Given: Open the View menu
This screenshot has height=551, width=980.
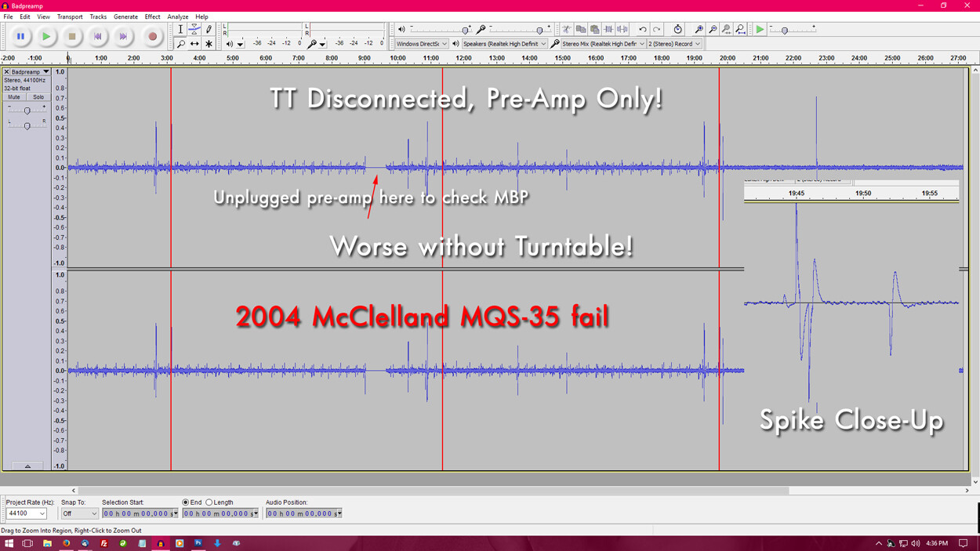Looking at the screenshot, I should [43, 16].
